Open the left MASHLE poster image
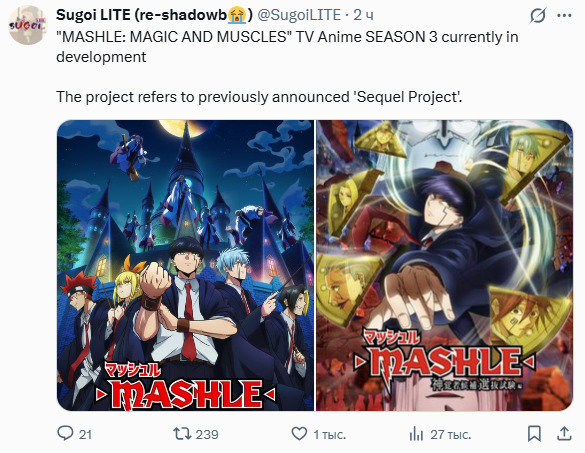 pyautogui.click(x=185, y=265)
